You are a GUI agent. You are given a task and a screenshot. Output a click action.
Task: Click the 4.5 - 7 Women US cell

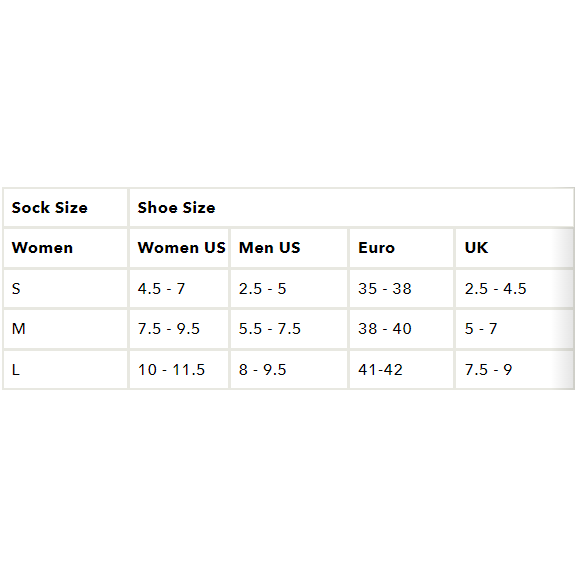179,289
